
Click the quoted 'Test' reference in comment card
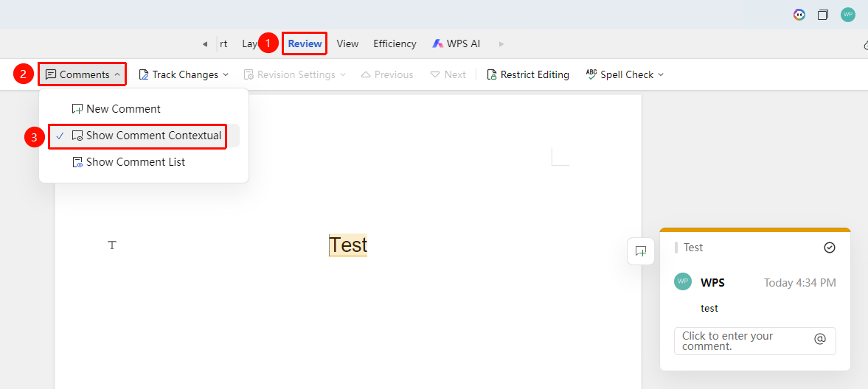[x=693, y=248]
